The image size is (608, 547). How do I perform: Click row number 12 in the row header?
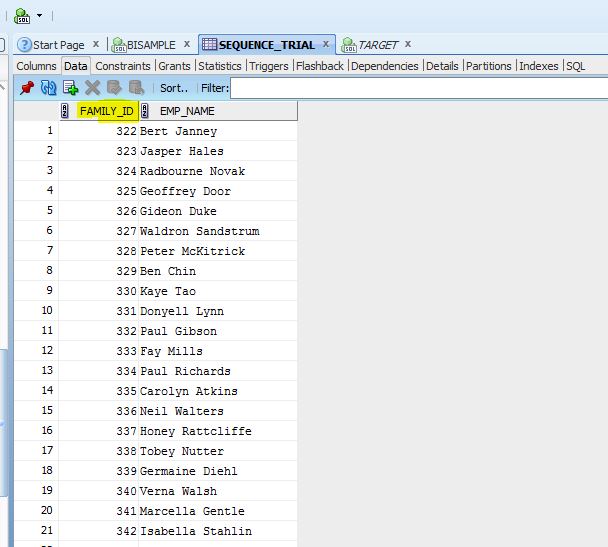pyautogui.click(x=36, y=350)
